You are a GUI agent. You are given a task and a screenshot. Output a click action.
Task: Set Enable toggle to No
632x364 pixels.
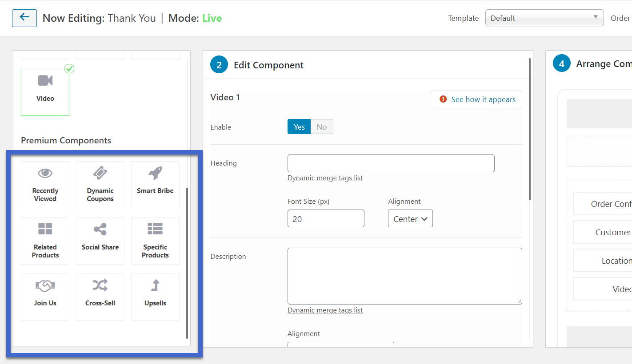322,127
